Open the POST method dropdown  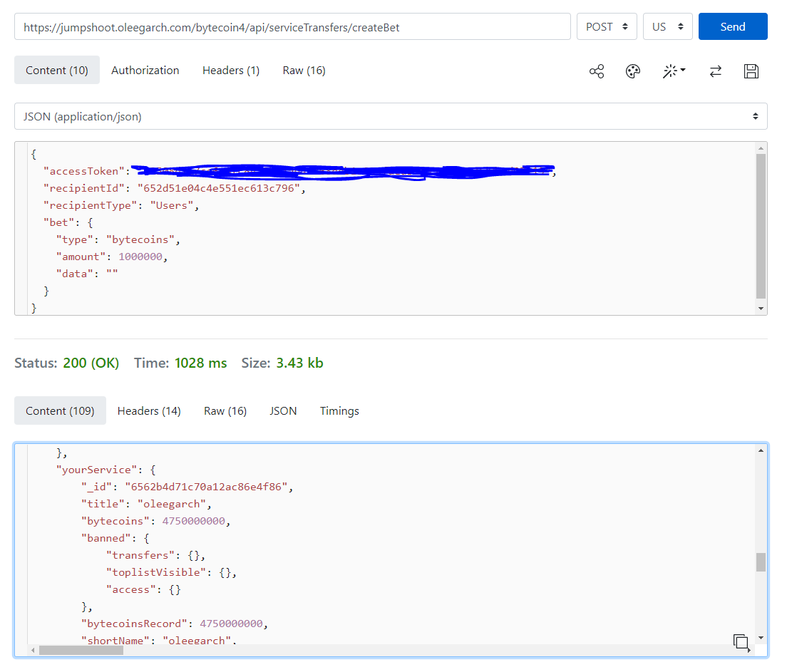607,26
